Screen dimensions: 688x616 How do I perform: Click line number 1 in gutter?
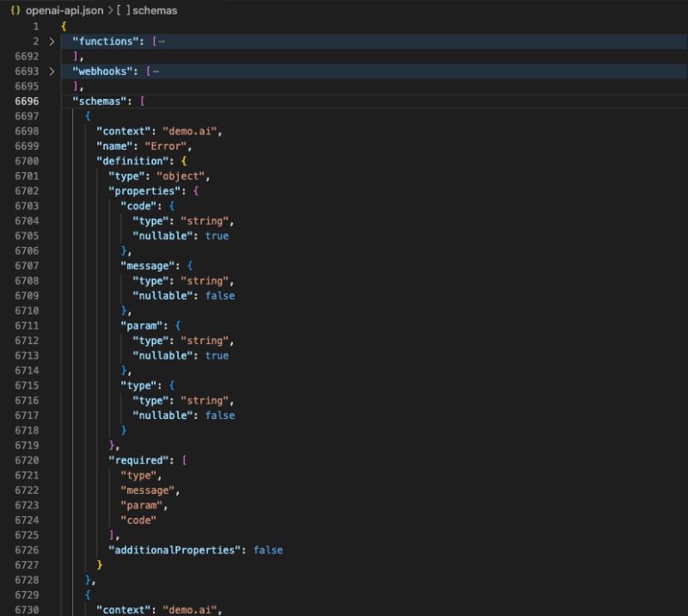tap(36, 27)
